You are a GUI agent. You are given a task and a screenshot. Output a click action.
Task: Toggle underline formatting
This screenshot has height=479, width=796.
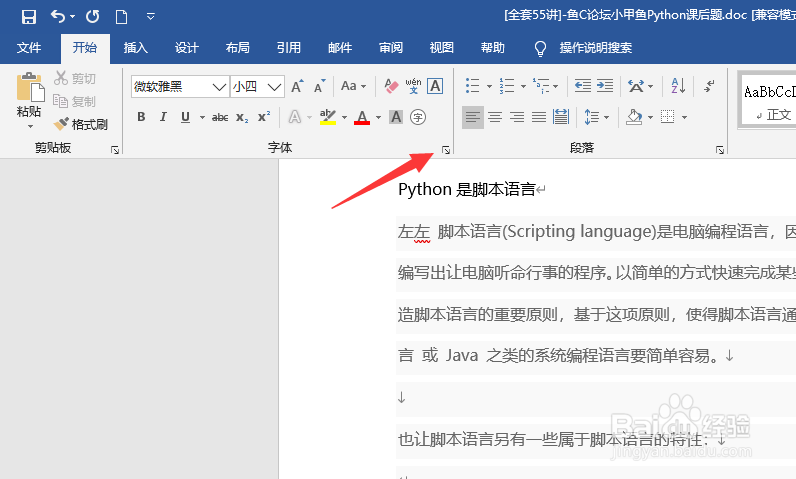coord(185,117)
